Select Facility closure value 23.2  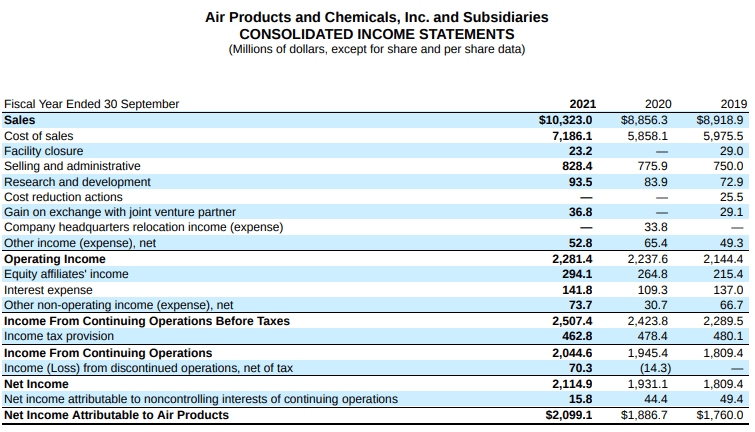[x=580, y=151]
